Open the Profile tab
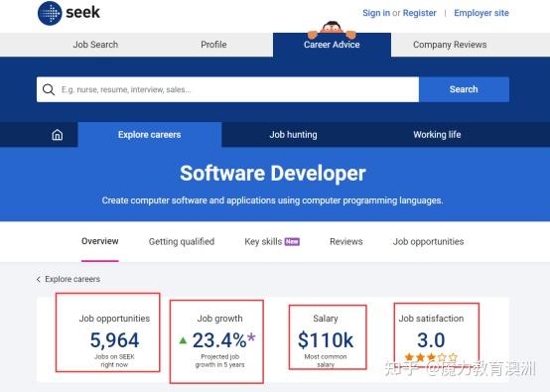 pyautogui.click(x=213, y=45)
